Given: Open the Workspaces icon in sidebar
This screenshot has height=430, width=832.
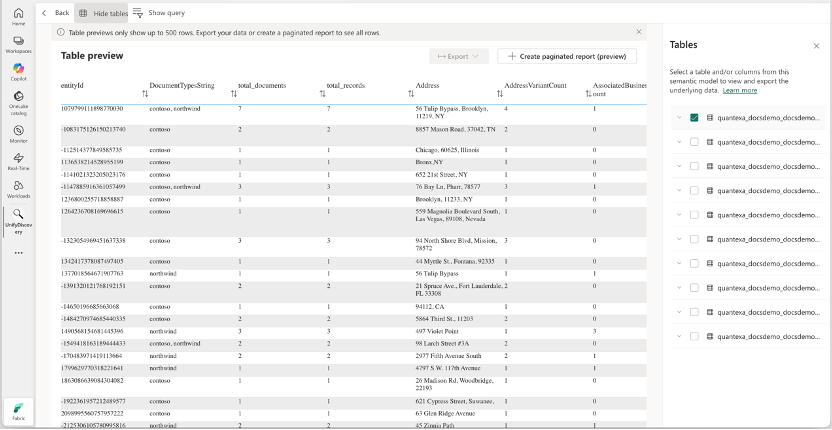Looking at the screenshot, I should pos(18,43).
